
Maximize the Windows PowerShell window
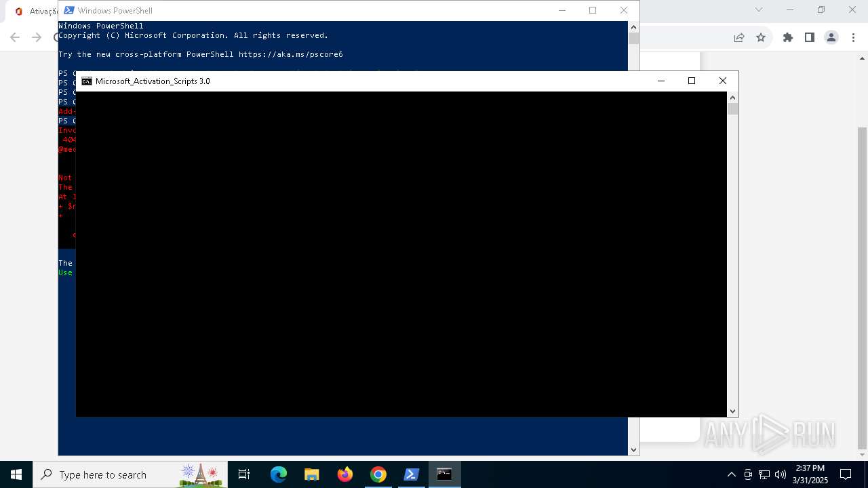coord(593,10)
